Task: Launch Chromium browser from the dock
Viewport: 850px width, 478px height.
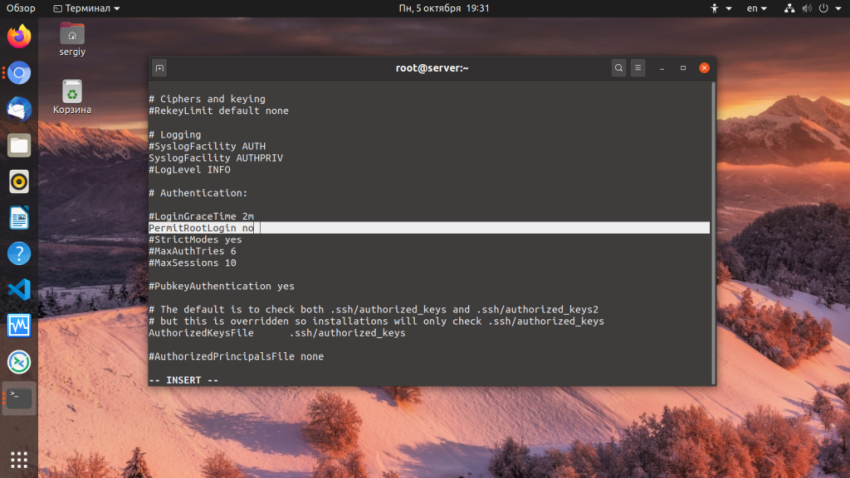Action: [19, 73]
